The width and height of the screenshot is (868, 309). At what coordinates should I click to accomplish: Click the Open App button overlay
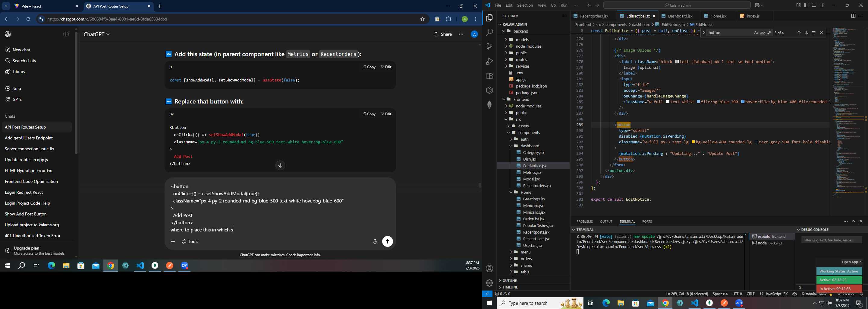pos(851,262)
